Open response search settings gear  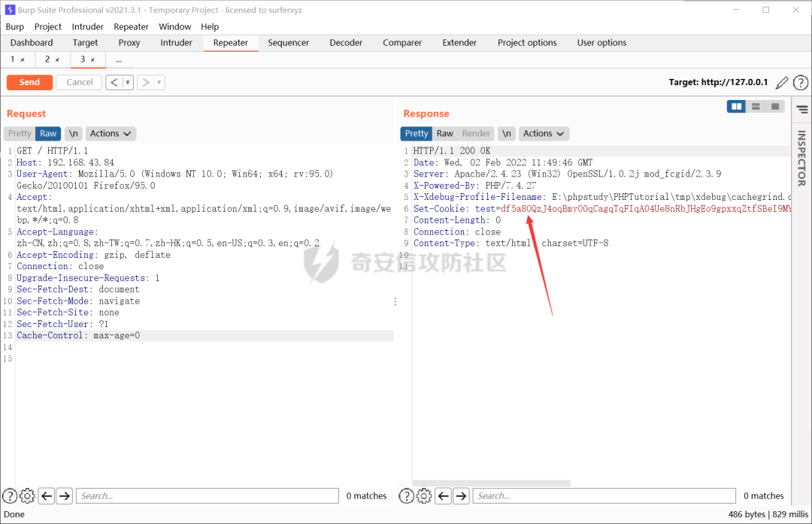pos(424,496)
